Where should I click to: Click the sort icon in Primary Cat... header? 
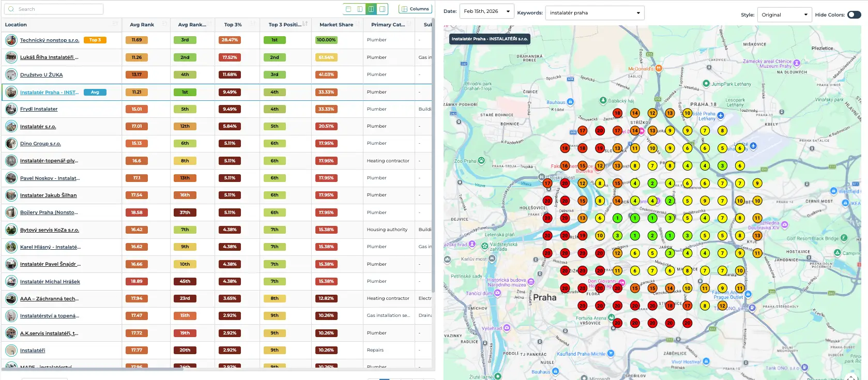[409, 24]
